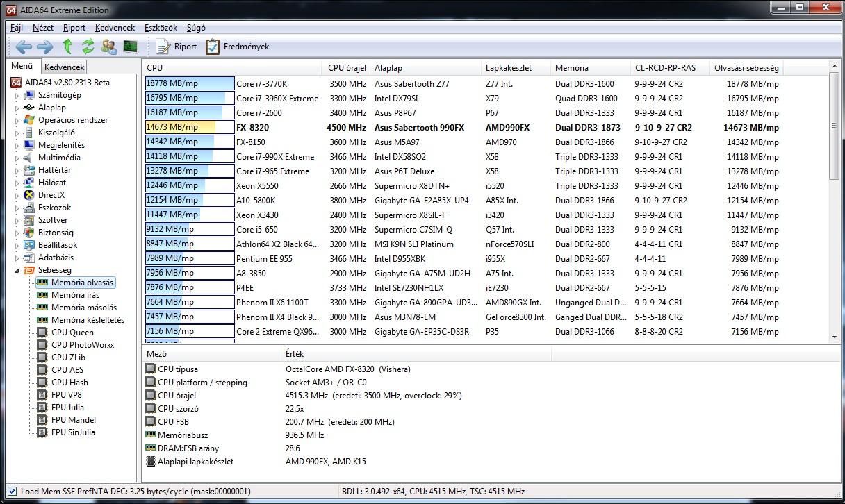Expand the Hálózat tree node

[x=17, y=183]
